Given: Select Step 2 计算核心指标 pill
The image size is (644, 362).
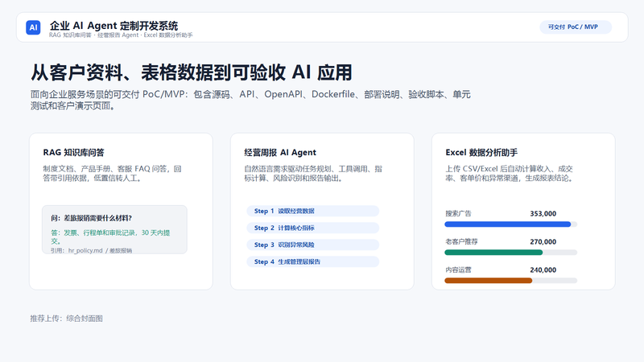Looking at the screenshot, I should pyautogui.click(x=312, y=228).
